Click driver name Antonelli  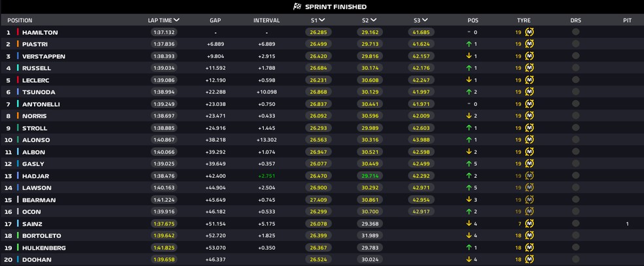coord(40,104)
